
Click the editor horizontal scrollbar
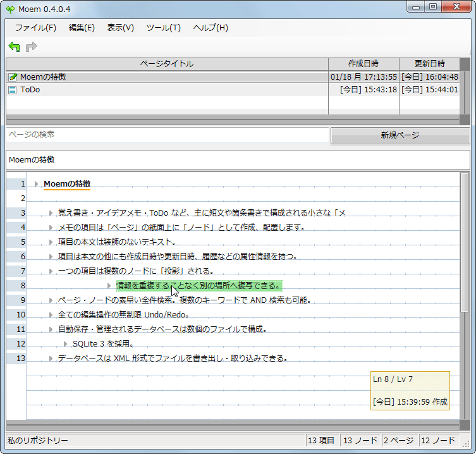click(x=233, y=424)
